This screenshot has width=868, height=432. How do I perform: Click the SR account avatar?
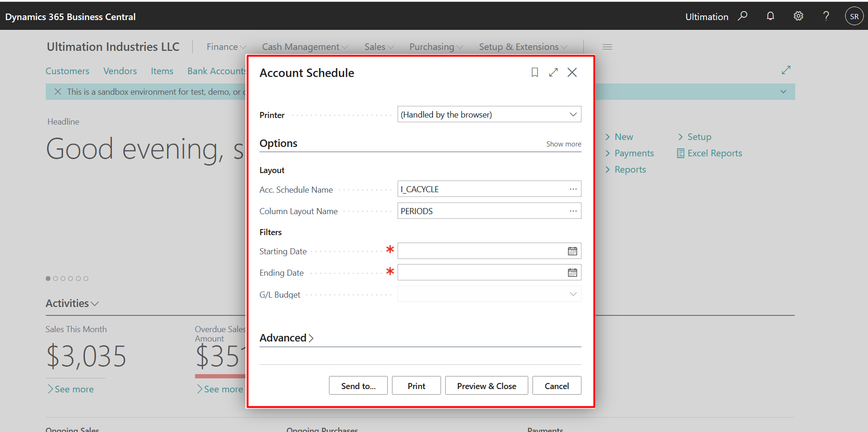pyautogui.click(x=854, y=15)
